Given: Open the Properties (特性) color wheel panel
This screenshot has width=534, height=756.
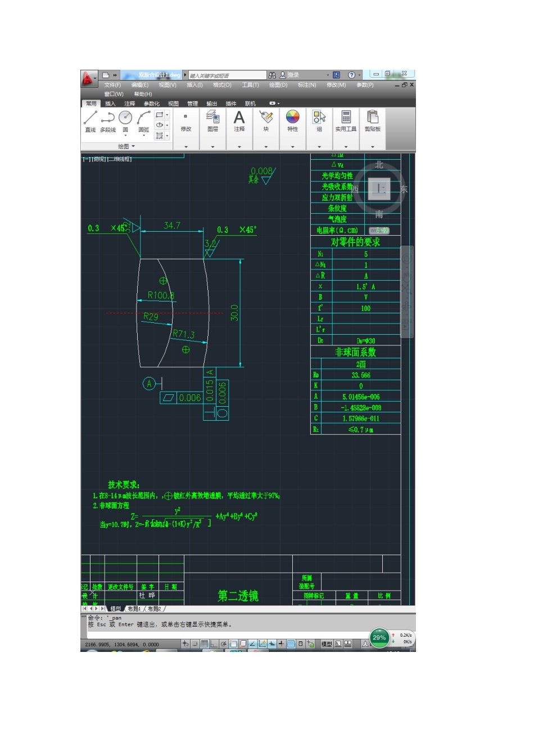Looking at the screenshot, I should 293,121.
